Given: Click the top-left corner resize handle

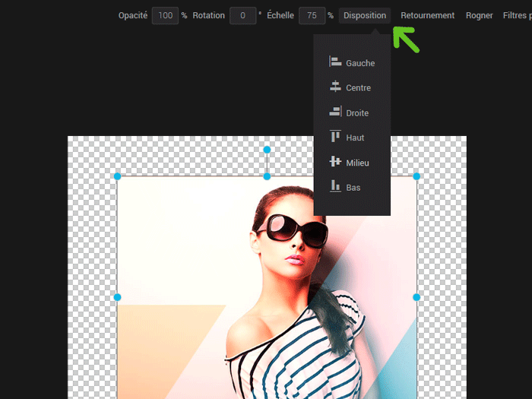Looking at the screenshot, I should tap(117, 176).
